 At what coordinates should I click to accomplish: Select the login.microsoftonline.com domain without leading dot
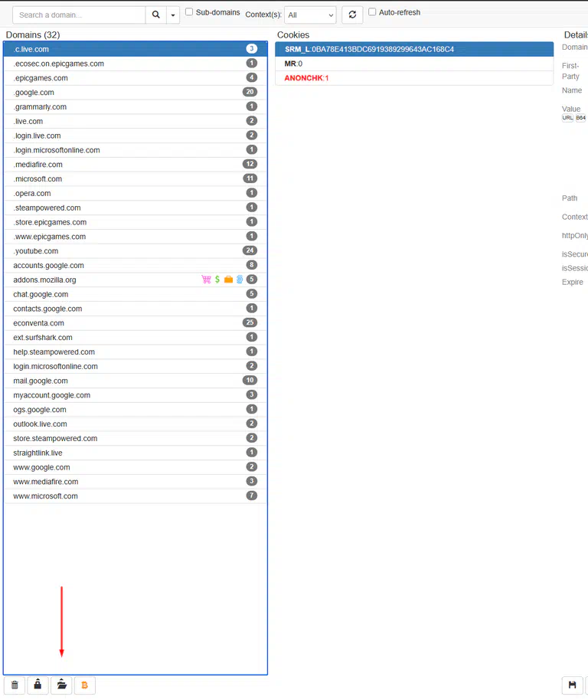136,366
